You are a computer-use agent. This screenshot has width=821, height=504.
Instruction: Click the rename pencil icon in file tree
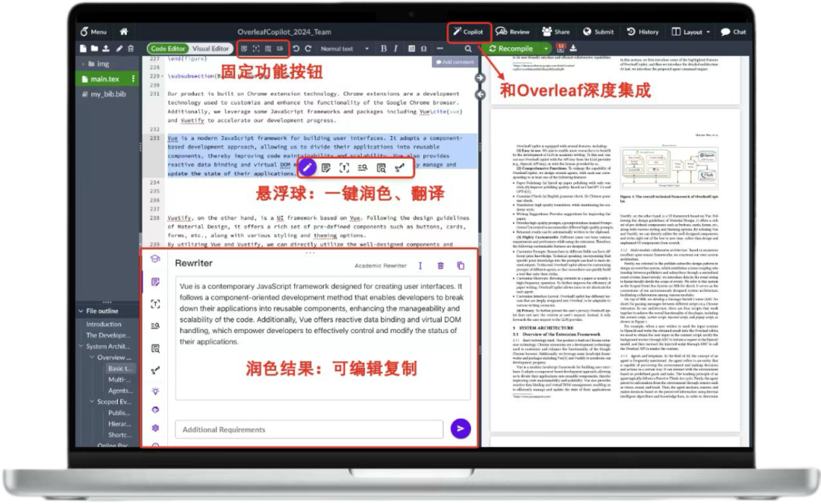[x=119, y=49]
